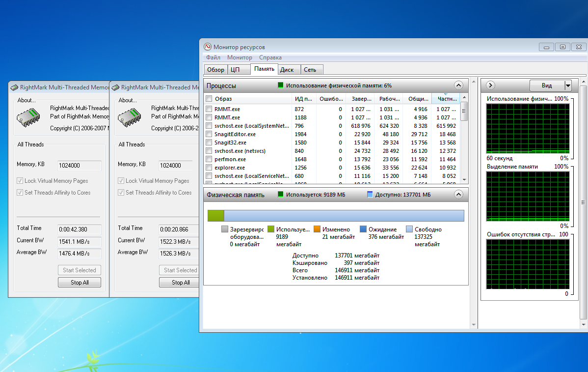Click the green physical memory usage indicator
This screenshot has width=588, height=372.
pyautogui.click(x=281, y=86)
